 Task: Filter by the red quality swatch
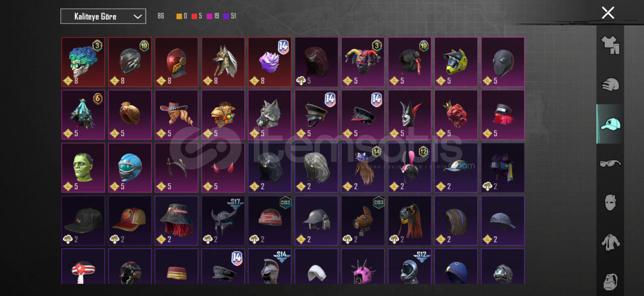click(x=194, y=16)
